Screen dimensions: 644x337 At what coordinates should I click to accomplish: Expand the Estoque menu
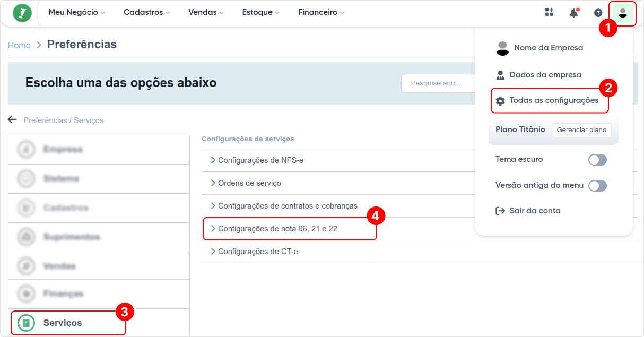click(260, 12)
